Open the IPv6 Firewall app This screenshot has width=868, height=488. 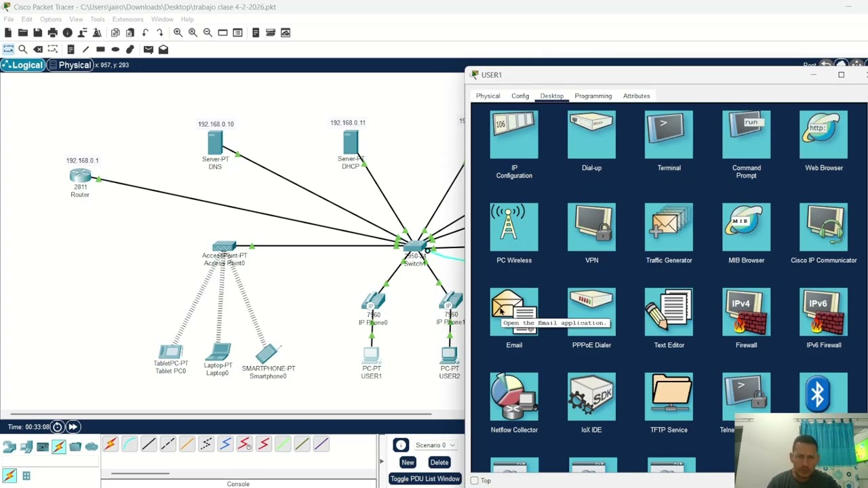(823, 312)
